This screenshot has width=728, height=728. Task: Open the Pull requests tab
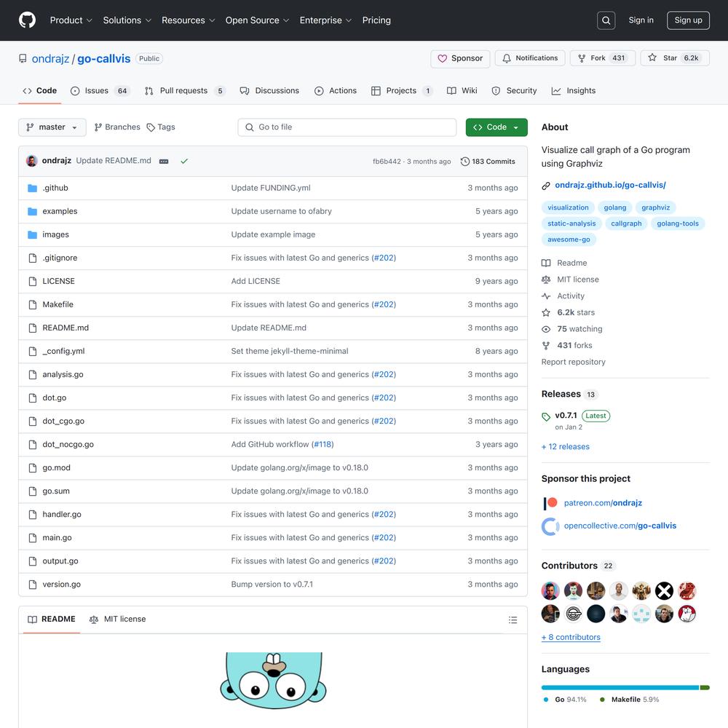(x=185, y=90)
